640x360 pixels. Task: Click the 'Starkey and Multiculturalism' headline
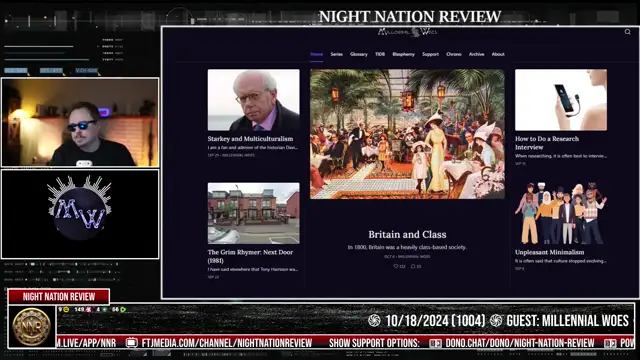click(250, 139)
